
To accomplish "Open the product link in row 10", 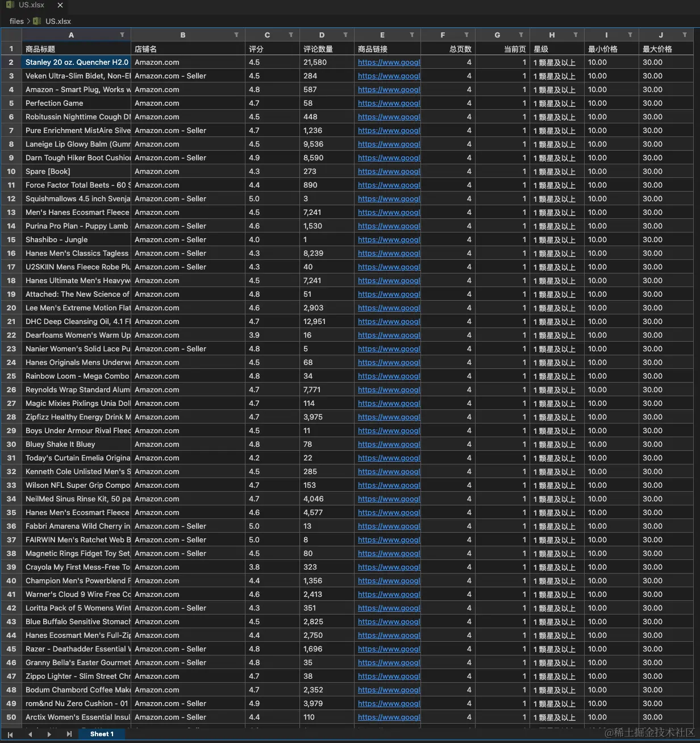I will [x=389, y=172].
